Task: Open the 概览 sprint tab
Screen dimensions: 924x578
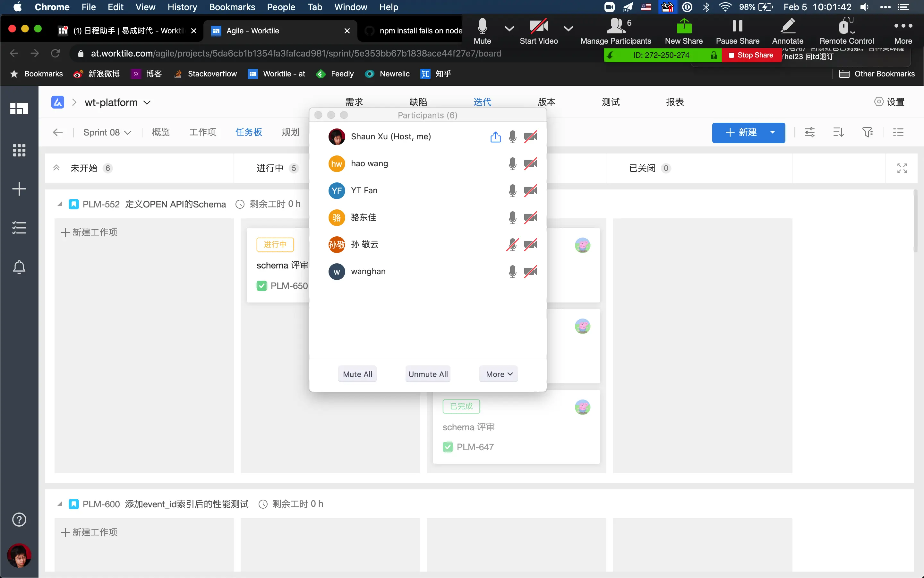Action: click(161, 132)
